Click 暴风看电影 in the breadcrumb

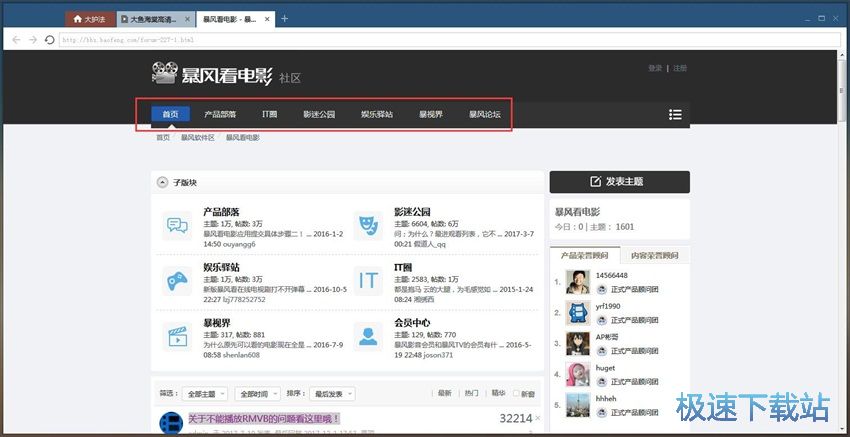(x=243, y=138)
